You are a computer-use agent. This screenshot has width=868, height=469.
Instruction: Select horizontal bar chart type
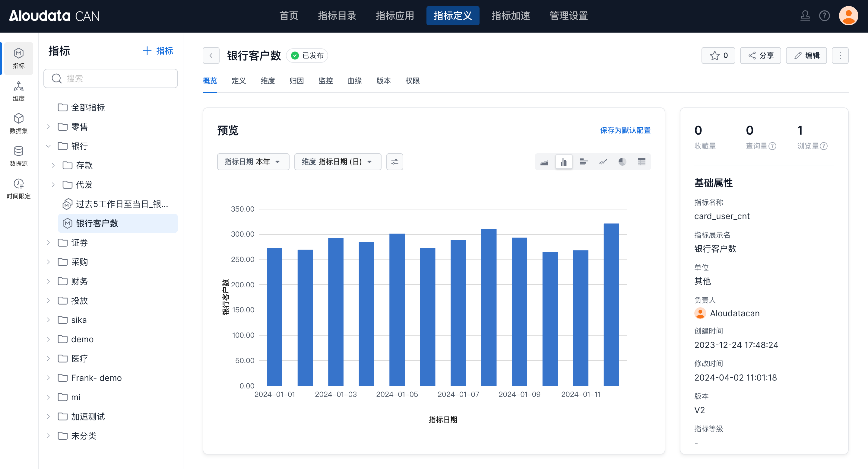pos(583,162)
